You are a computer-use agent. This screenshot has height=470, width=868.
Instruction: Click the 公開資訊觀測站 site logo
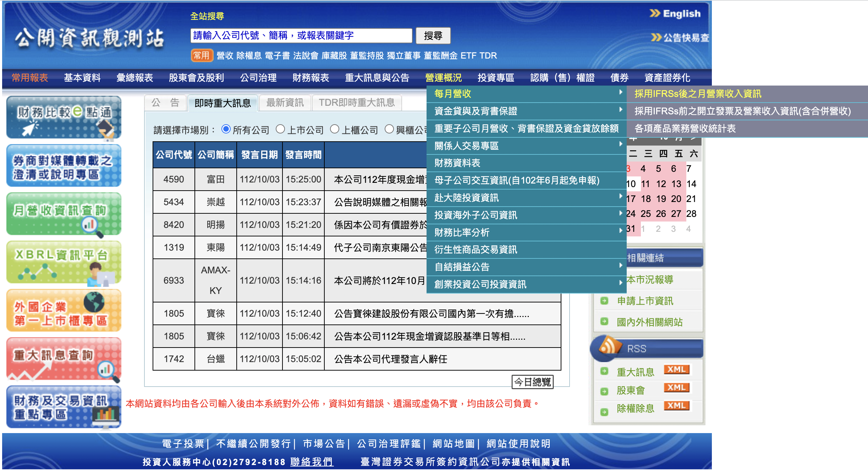89,38
